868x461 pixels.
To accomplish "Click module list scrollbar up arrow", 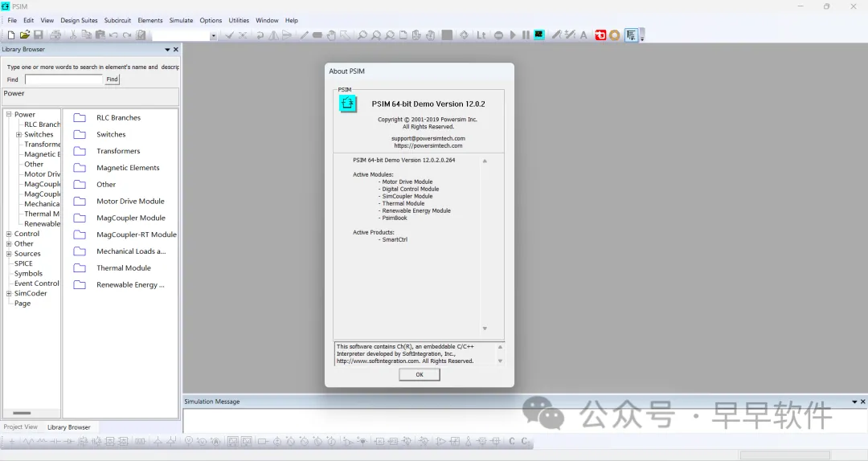I will click(x=485, y=161).
